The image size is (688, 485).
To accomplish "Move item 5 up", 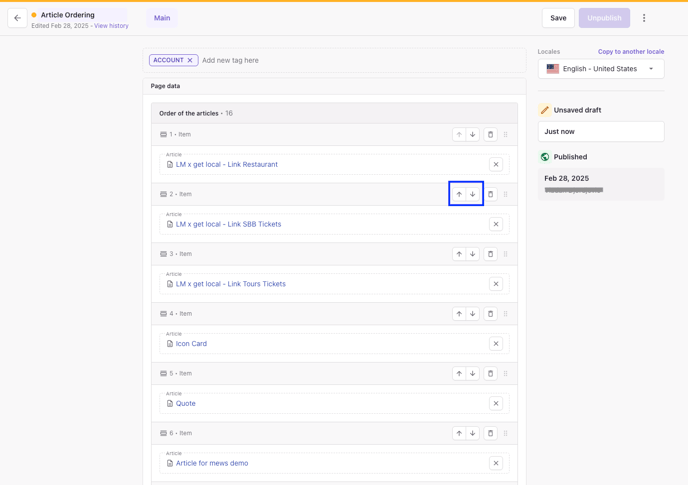I will pos(459,374).
